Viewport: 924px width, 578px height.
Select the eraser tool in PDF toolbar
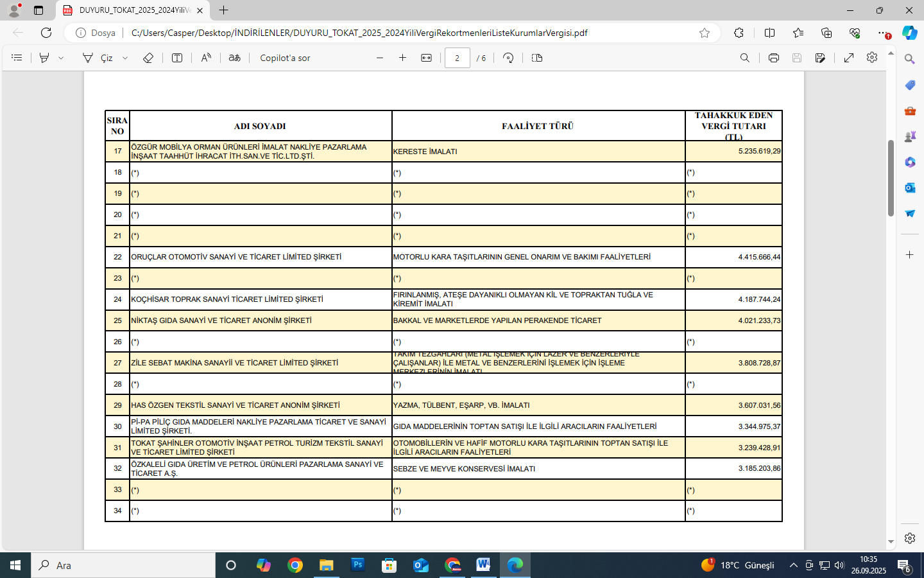[148, 58]
